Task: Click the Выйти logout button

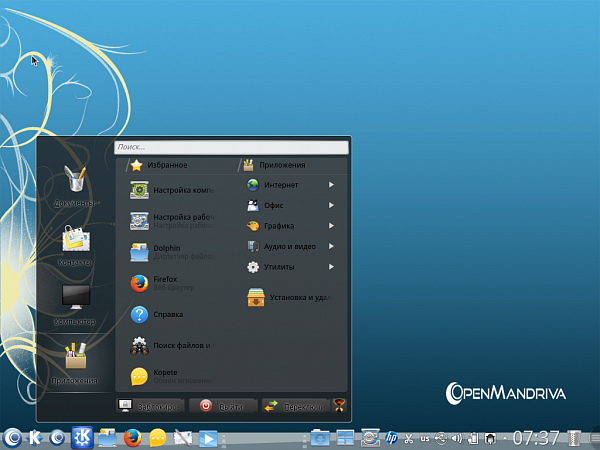Action: point(223,406)
